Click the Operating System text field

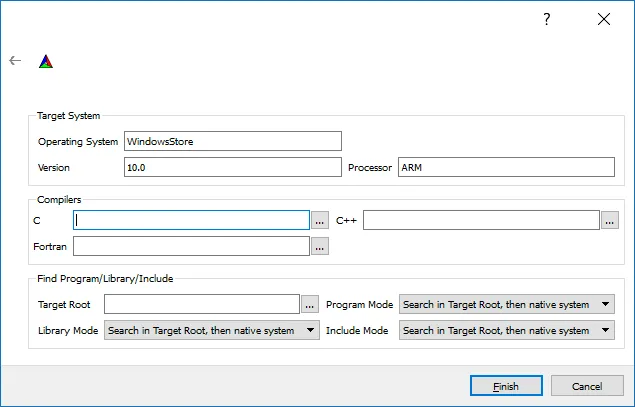pyautogui.click(x=232, y=141)
